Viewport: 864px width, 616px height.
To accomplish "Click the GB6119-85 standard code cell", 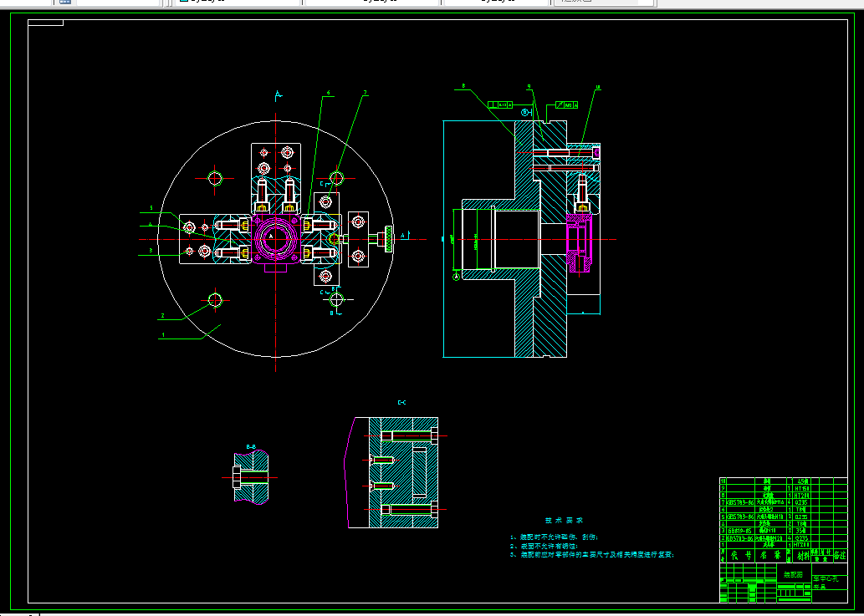I will point(740,532).
